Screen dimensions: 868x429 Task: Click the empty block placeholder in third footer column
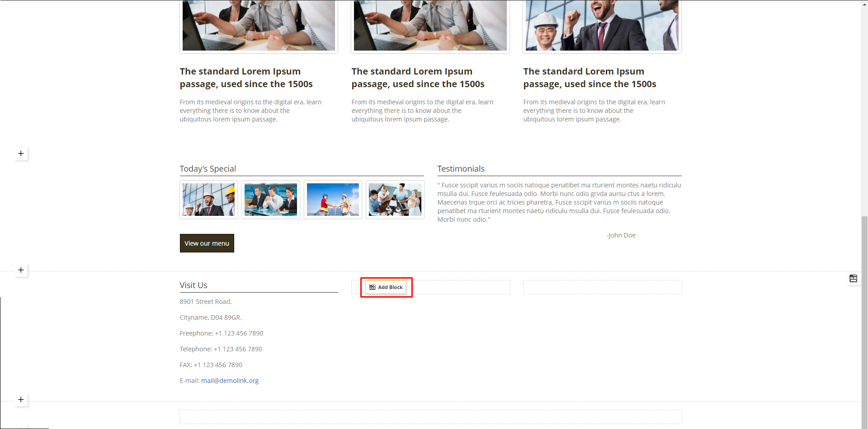[603, 287]
